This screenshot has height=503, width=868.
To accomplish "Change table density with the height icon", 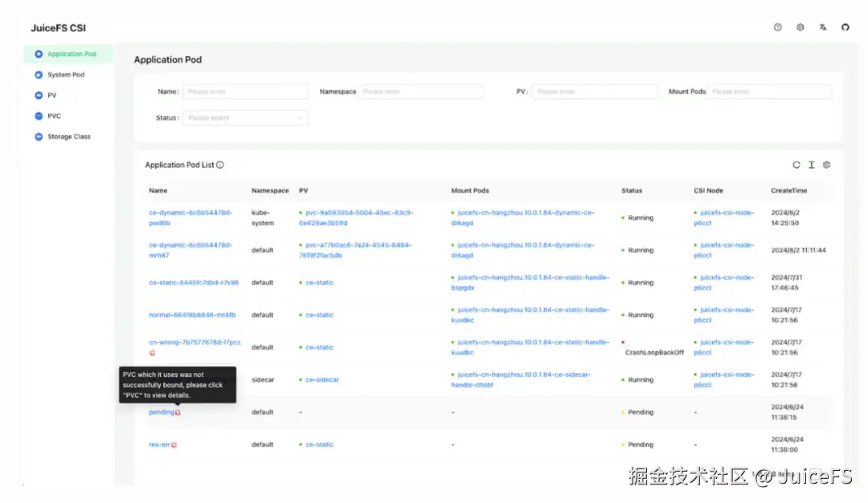I will coord(812,165).
